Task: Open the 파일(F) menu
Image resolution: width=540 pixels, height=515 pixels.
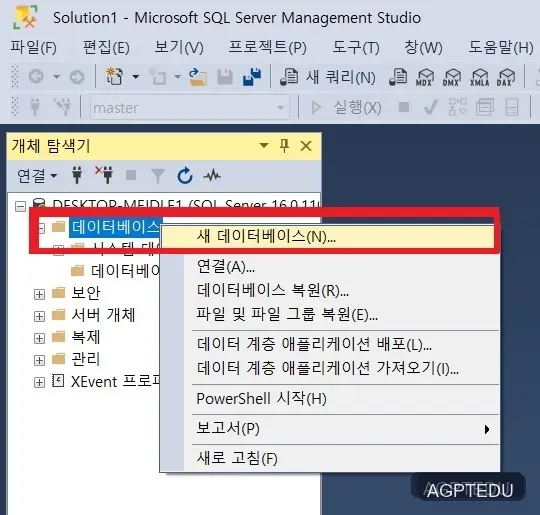Action: click(x=33, y=47)
